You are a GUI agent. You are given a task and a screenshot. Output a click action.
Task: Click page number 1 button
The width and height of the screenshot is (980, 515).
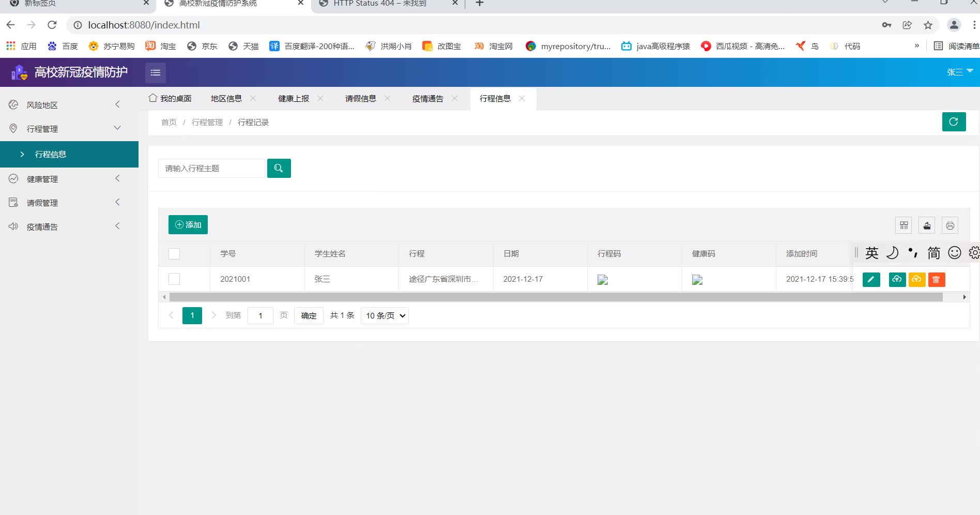192,315
